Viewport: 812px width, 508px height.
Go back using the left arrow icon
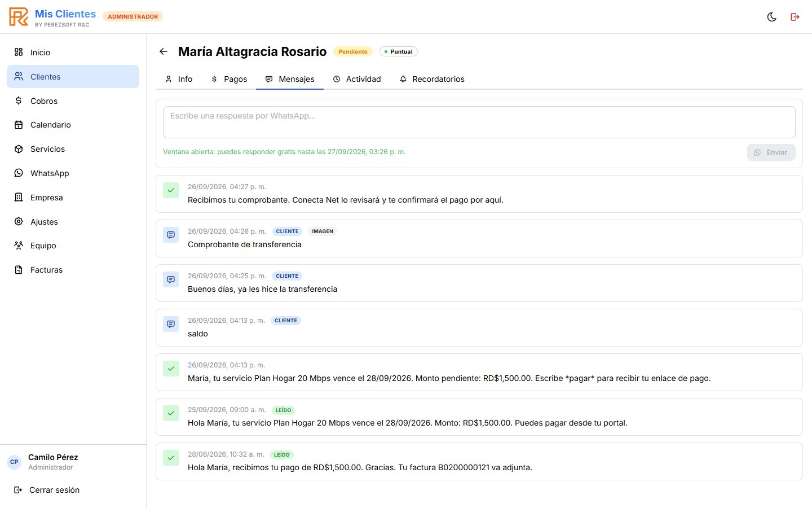coord(164,51)
